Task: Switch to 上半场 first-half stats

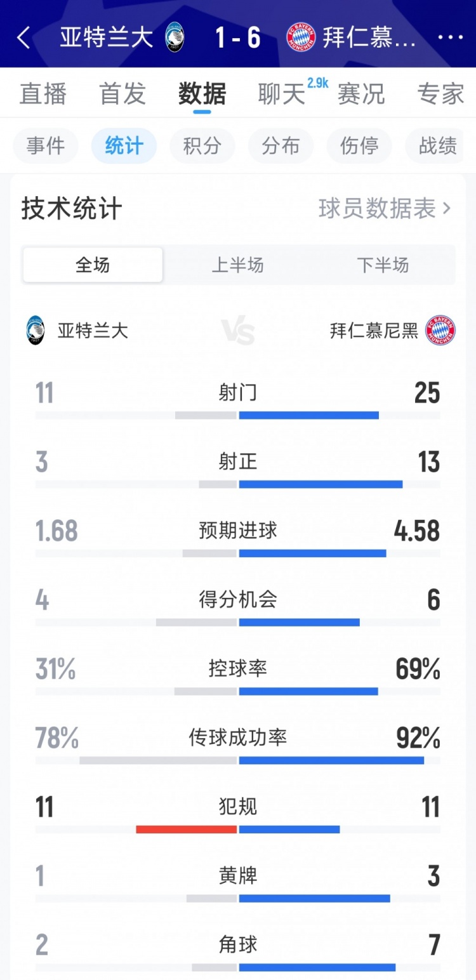Action: point(237,265)
